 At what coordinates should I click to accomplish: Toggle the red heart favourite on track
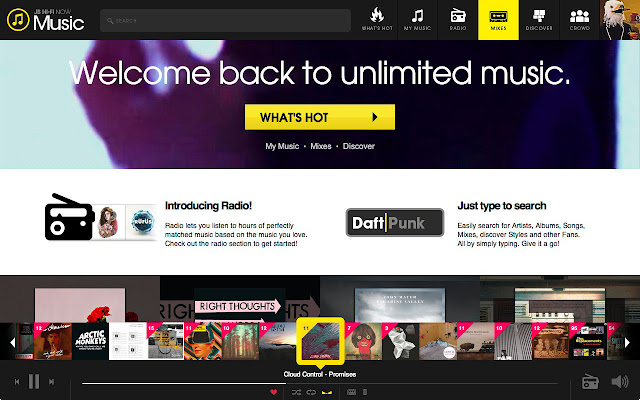coord(273,392)
